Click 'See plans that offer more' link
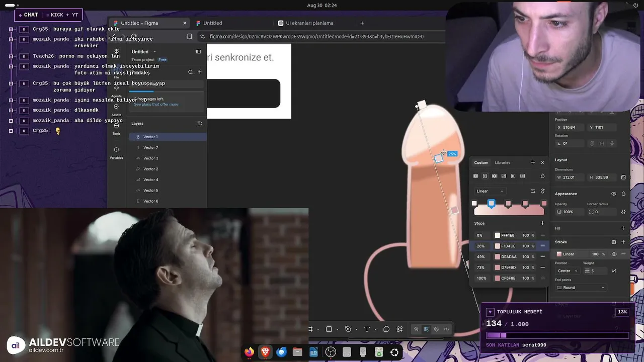The width and height of the screenshot is (644, 362). pyautogui.click(x=156, y=105)
